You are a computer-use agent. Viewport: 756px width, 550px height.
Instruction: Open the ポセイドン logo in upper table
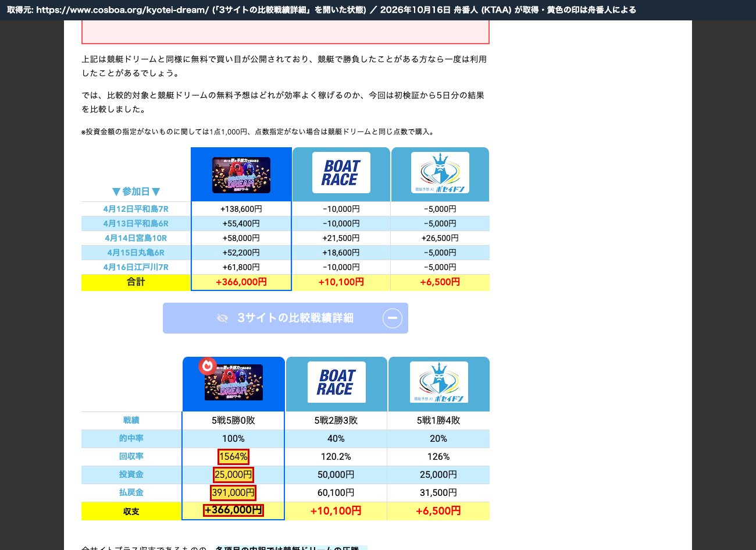tap(440, 173)
